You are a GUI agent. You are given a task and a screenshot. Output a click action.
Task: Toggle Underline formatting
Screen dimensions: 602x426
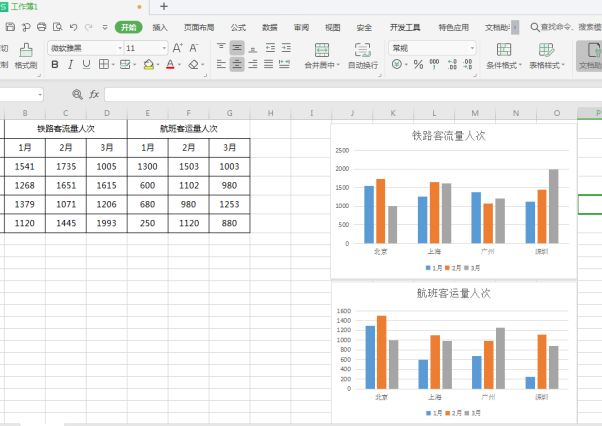click(x=86, y=64)
